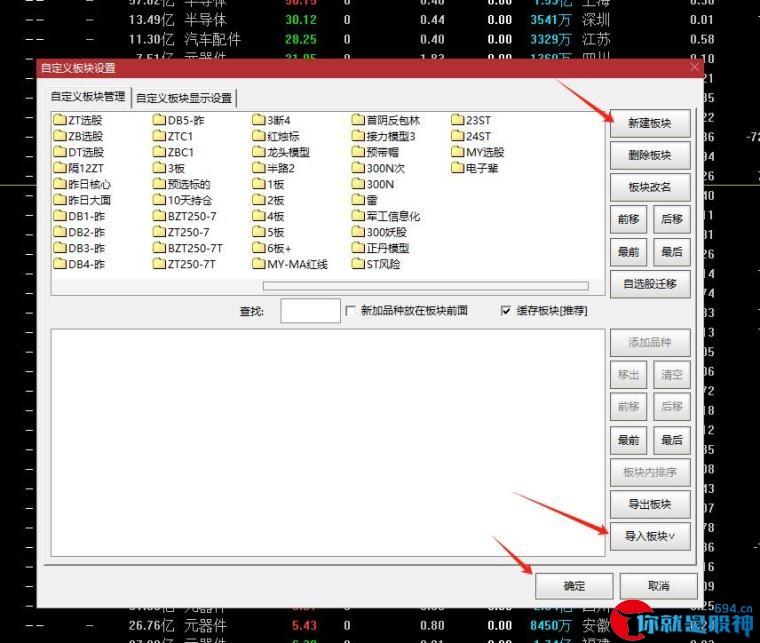Pick the 隔12ZT folder icon
Screen dimensions: 760x643
click(60, 168)
